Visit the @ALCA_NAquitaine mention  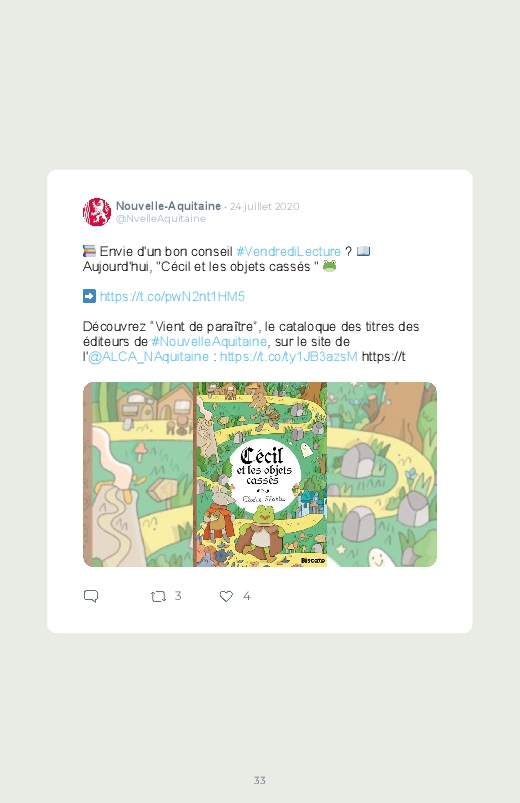(x=149, y=357)
